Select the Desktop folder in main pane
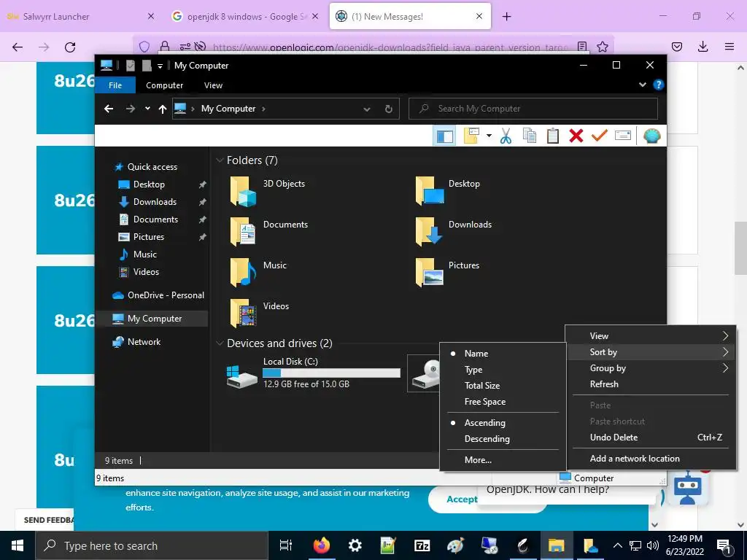The image size is (747, 560). pyautogui.click(x=448, y=192)
